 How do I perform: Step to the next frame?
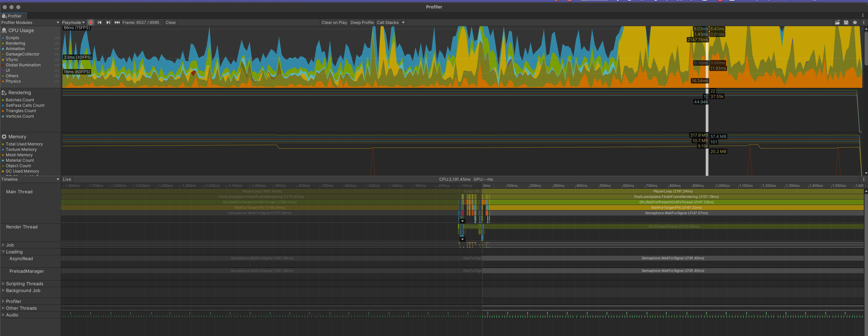pyautogui.click(x=108, y=23)
